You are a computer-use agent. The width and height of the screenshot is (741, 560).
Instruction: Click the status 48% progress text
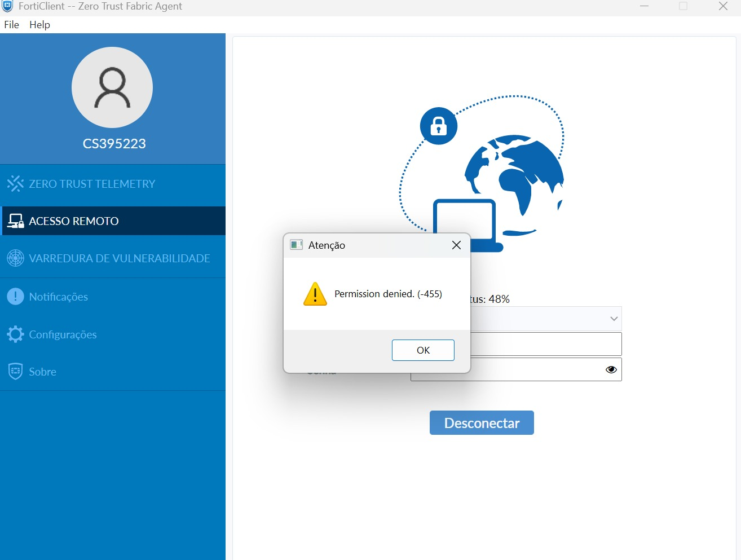click(x=489, y=299)
